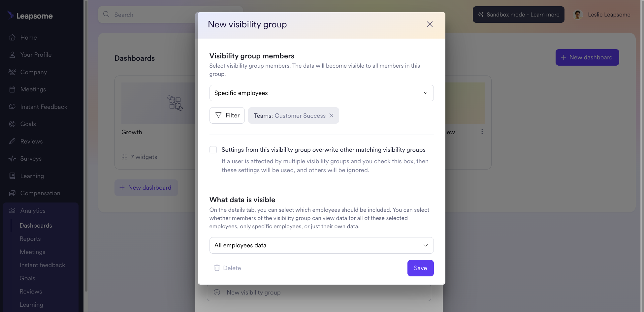
Task: Open the Compensation section
Action: pos(40,193)
